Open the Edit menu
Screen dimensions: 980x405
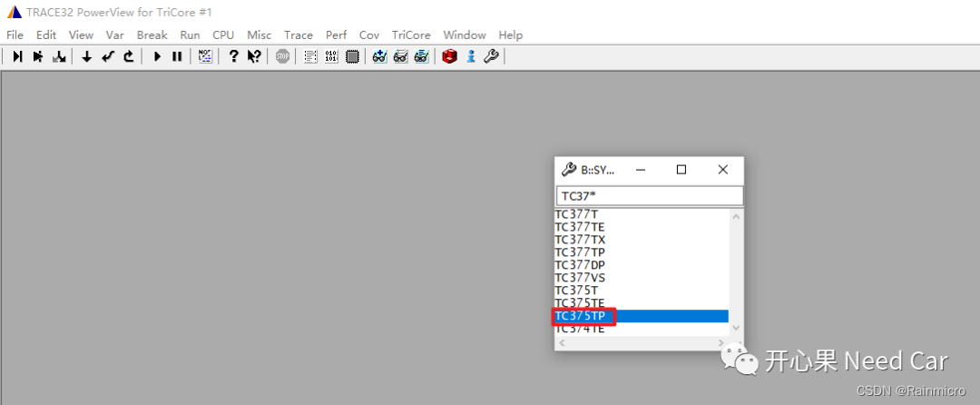pyautogui.click(x=46, y=35)
